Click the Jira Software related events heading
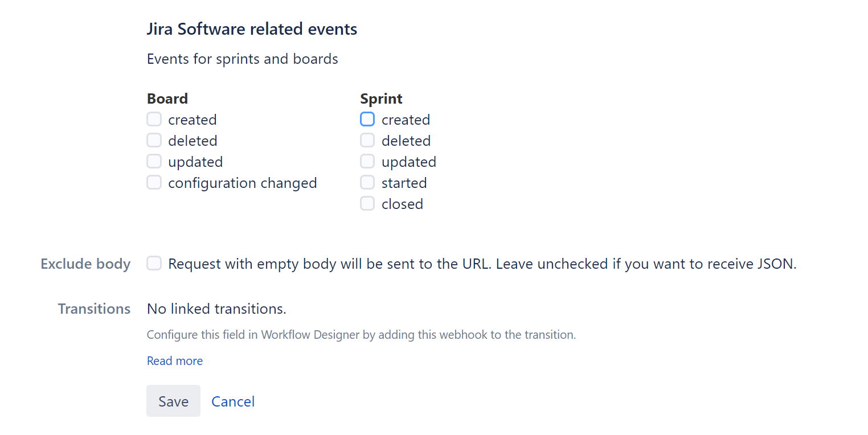This screenshot has height=435, width=868. (252, 28)
